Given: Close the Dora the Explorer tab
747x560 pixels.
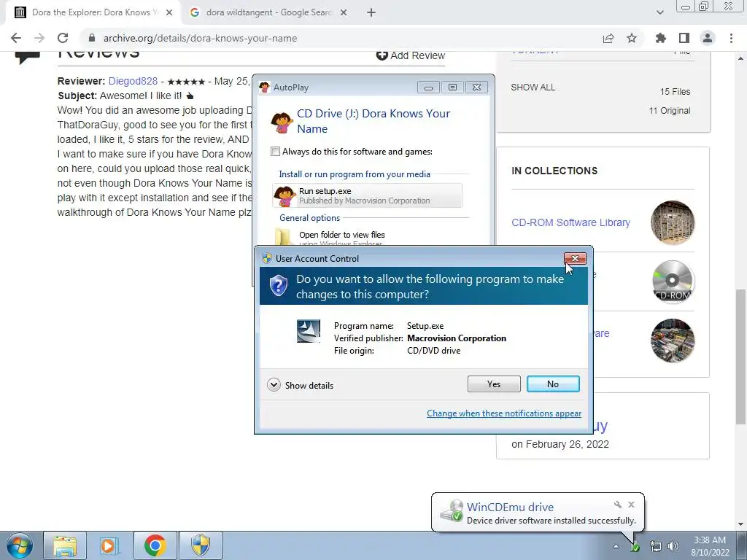Looking at the screenshot, I should click(169, 13).
